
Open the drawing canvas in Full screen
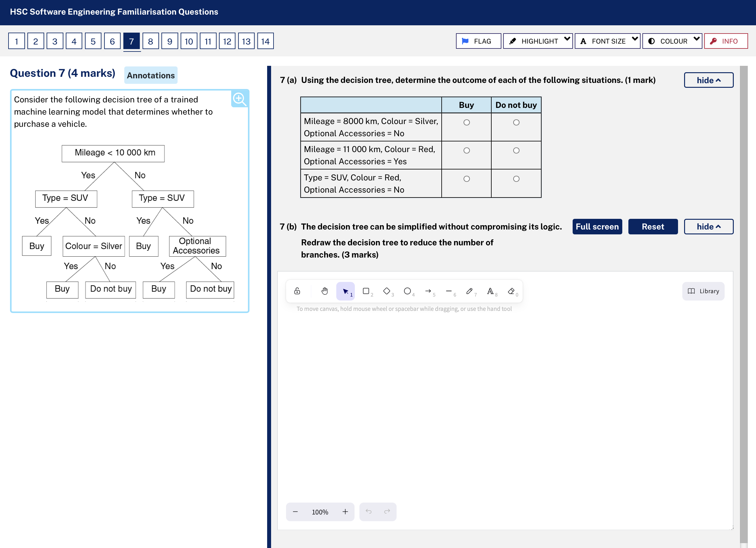tap(597, 226)
